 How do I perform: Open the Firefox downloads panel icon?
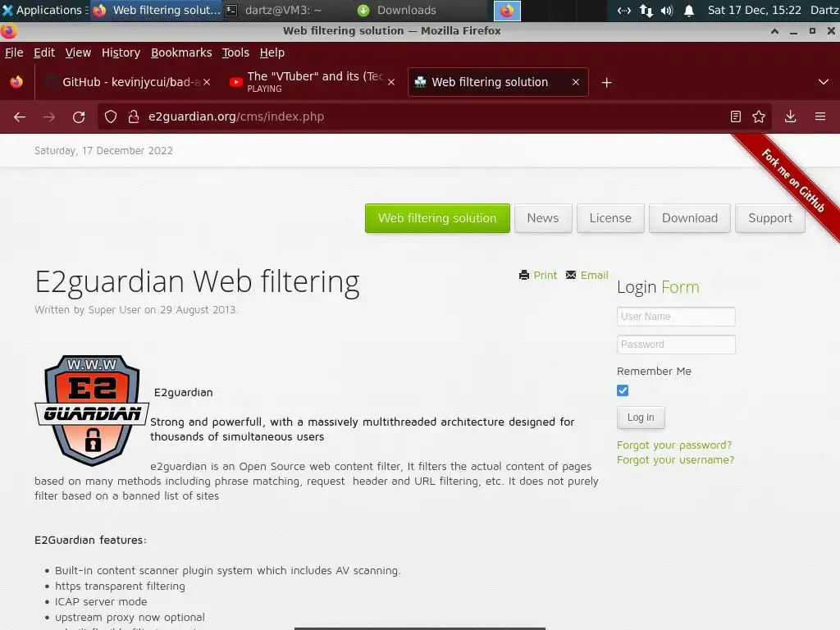point(790,116)
